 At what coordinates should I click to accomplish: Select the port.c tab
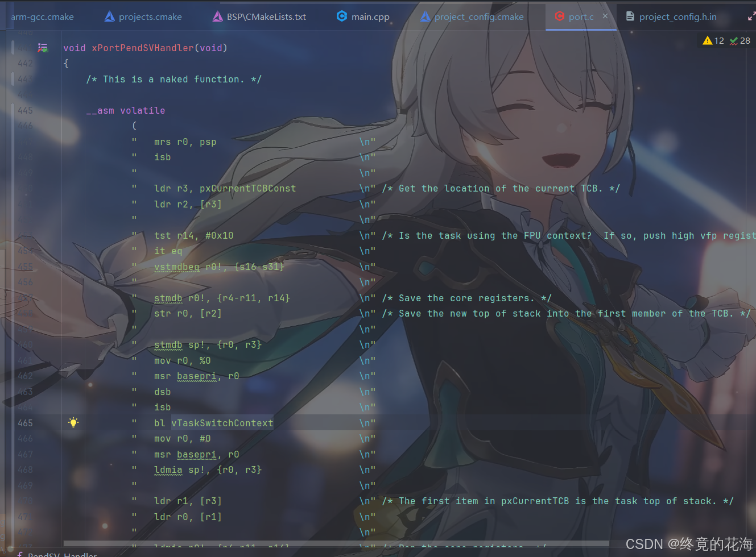pos(581,17)
